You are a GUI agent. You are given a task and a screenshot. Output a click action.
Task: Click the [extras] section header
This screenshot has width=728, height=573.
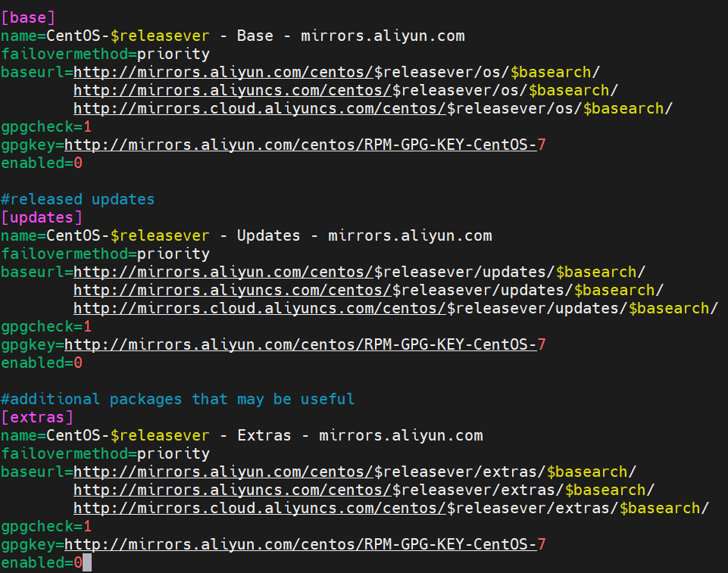point(37,418)
